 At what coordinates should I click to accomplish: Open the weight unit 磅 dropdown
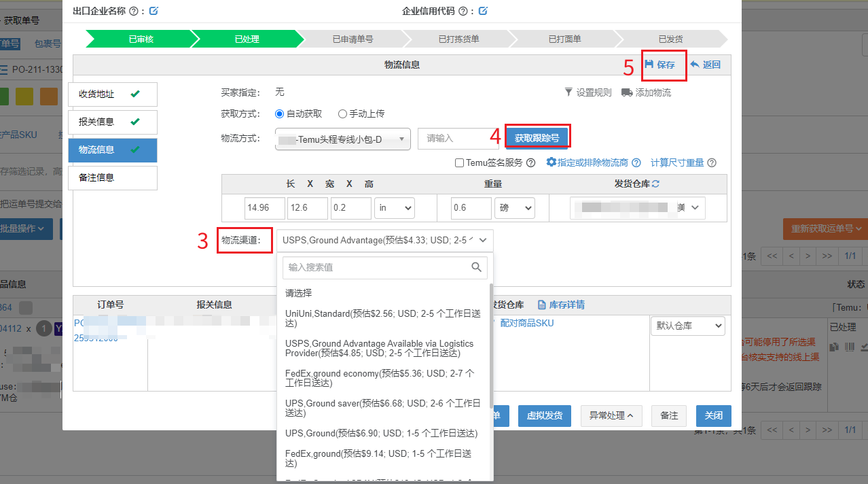pyautogui.click(x=514, y=208)
